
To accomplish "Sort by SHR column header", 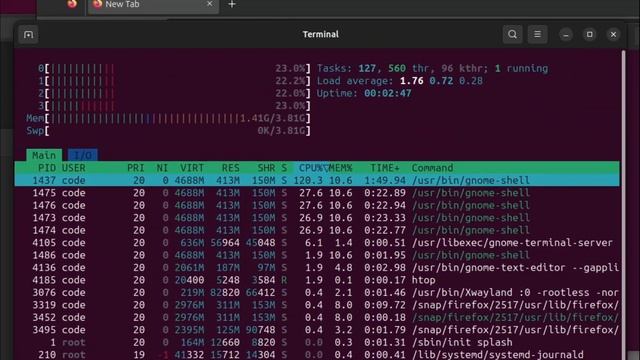I will point(266,168).
